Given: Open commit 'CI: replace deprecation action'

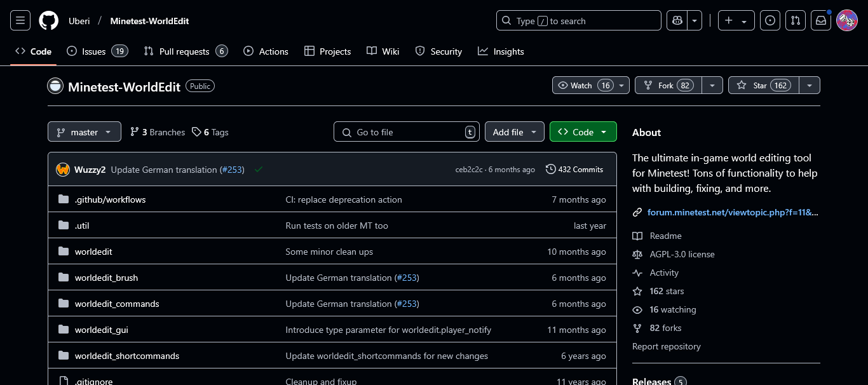Looking at the screenshot, I should tap(344, 199).
